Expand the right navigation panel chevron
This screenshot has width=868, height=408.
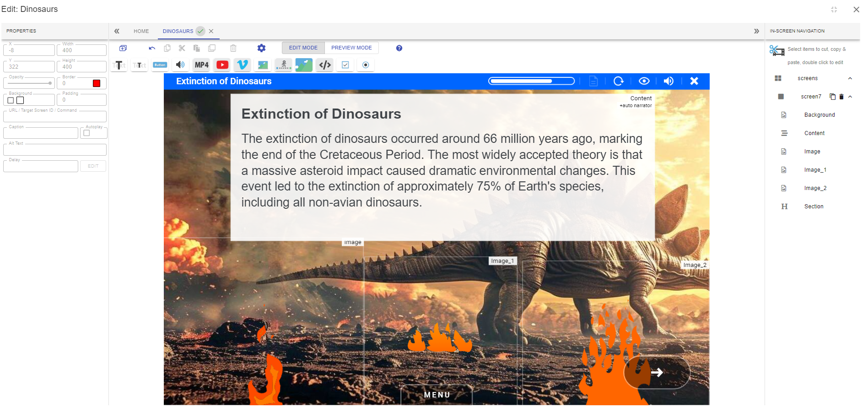coord(756,31)
